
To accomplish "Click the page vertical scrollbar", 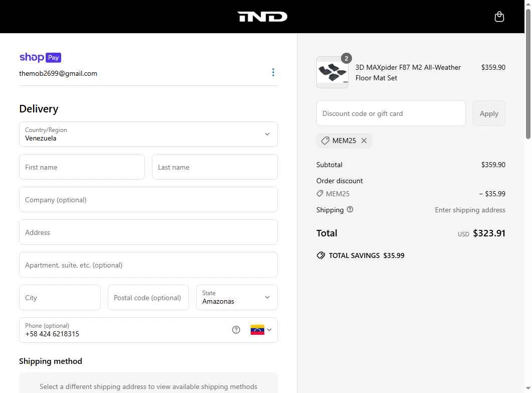I will [x=528, y=73].
